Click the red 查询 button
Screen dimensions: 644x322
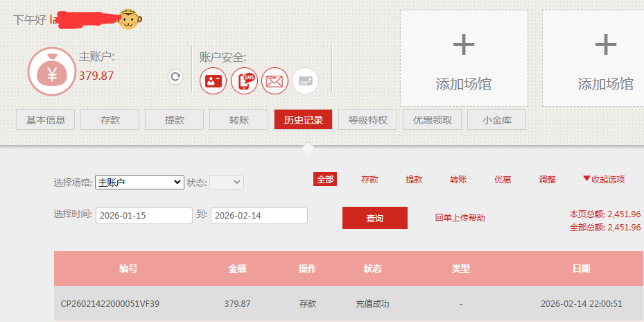(x=374, y=218)
